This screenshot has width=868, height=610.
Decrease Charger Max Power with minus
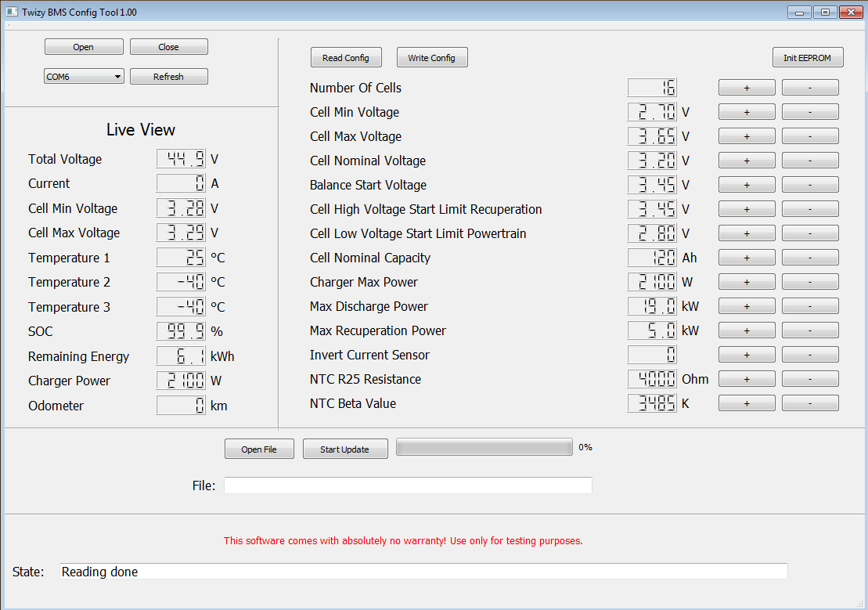click(809, 282)
